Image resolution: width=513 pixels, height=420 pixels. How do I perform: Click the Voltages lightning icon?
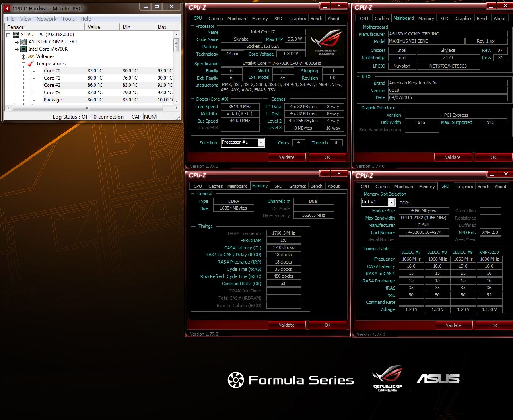click(x=31, y=56)
